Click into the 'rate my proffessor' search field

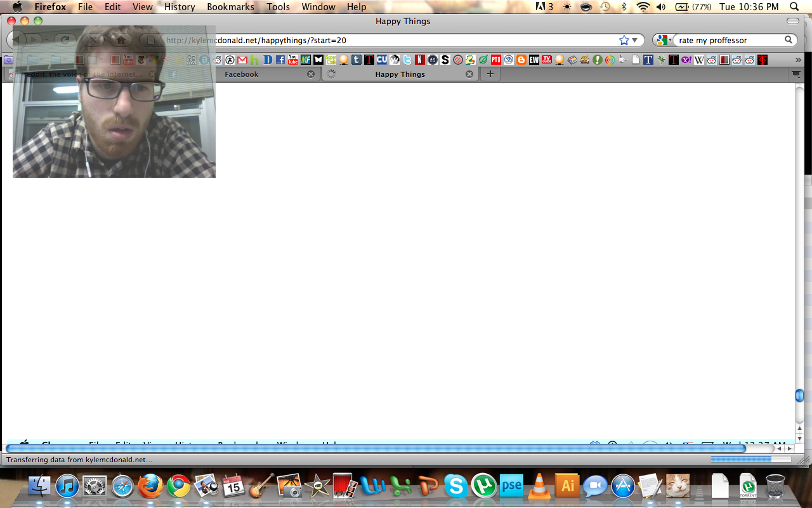coord(730,40)
